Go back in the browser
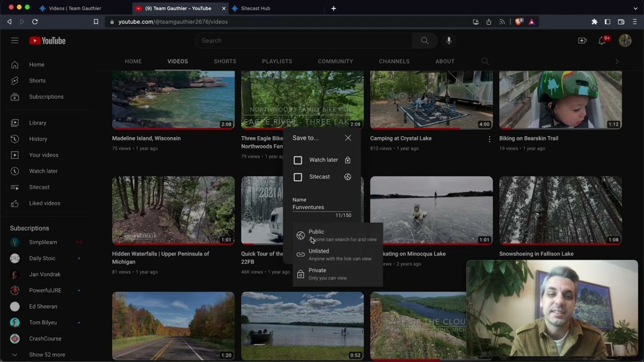Viewport: 644px width, 362px height. point(9,22)
